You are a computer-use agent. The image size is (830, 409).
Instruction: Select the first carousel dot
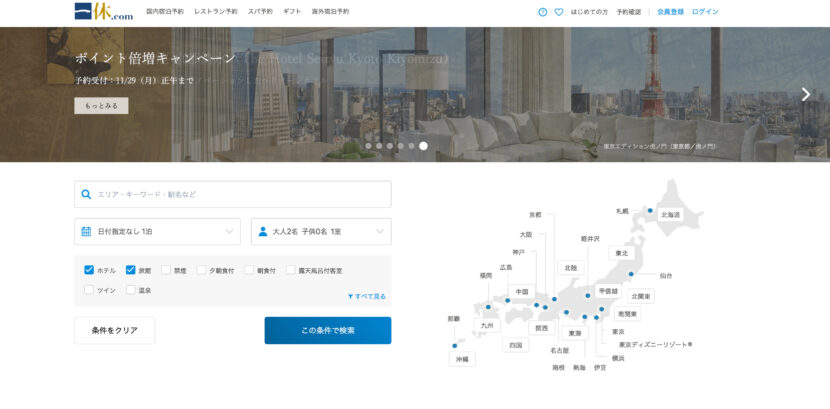(x=368, y=146)
